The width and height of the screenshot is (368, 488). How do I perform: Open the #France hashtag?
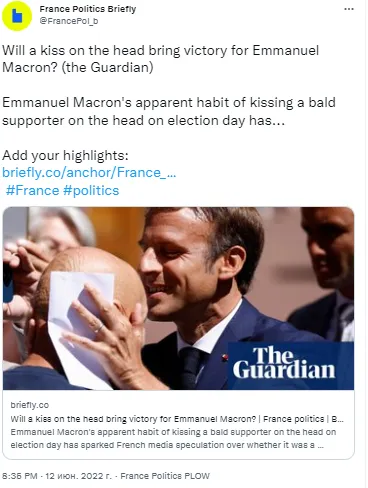pos(32,191)
